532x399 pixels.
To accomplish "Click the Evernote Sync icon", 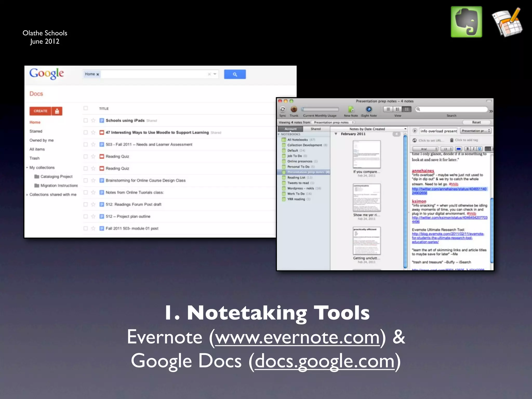I will pos(283,109).
